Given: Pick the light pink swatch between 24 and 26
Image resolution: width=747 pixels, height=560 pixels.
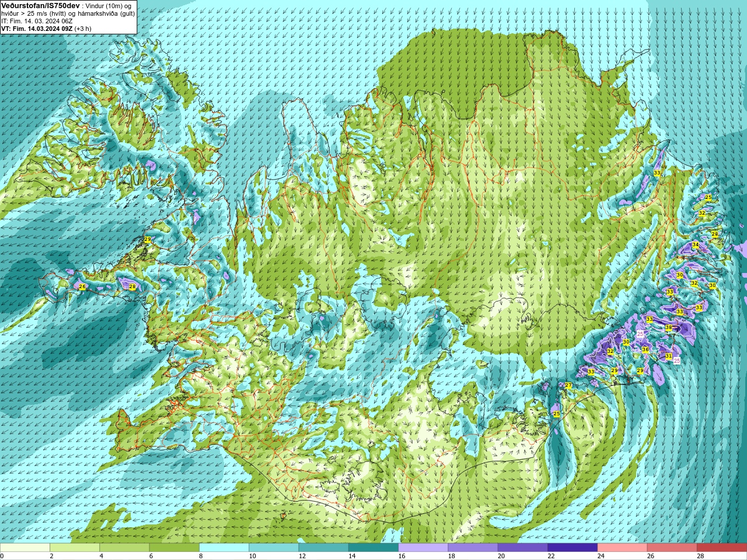Looking at the screenshot, I should 622,548.
